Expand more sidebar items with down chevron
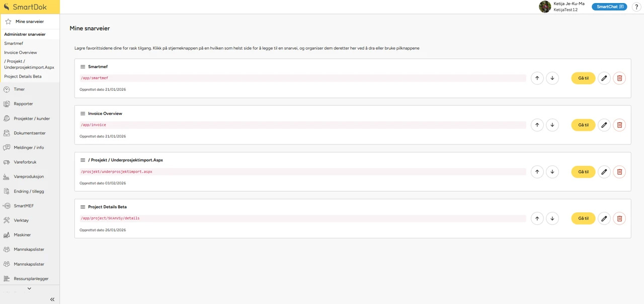Screen dimensions: 644x304 click(x=29, y=288)
